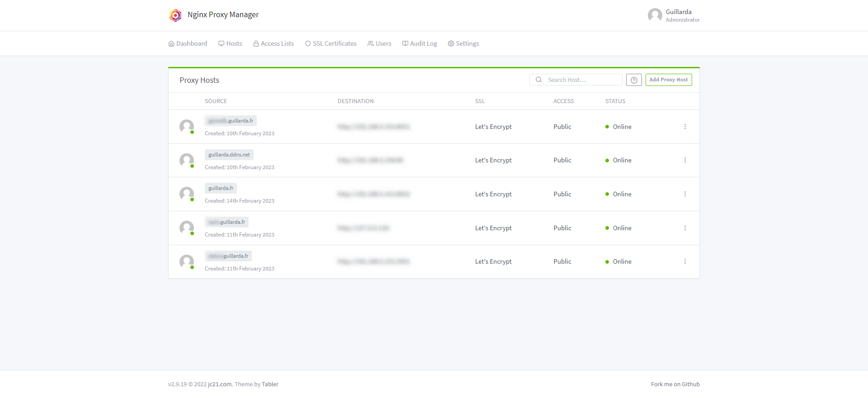Open options menu for guillarda.ddns.net row
The image size is (868, 398).
tap(685, 160)
